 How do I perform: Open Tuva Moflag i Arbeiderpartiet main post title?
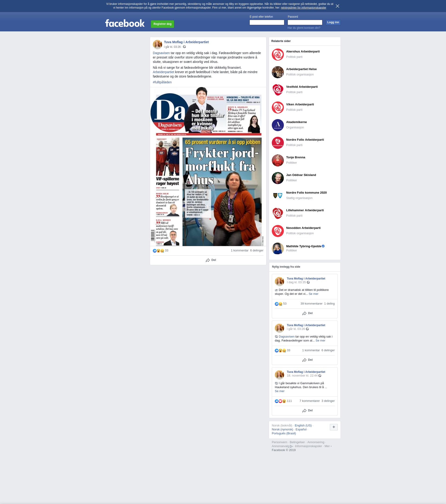(x=186, y=42)
